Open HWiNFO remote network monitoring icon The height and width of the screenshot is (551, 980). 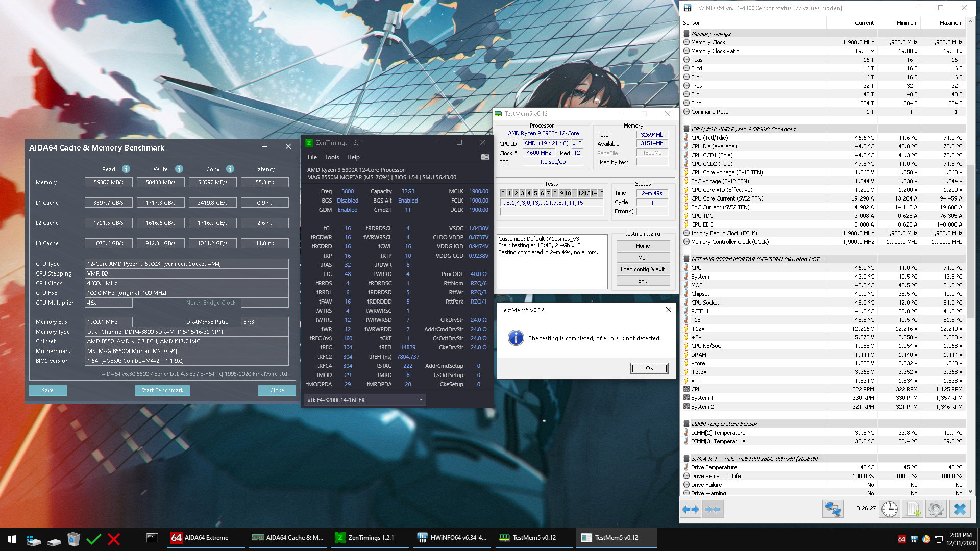coord(832,509)
